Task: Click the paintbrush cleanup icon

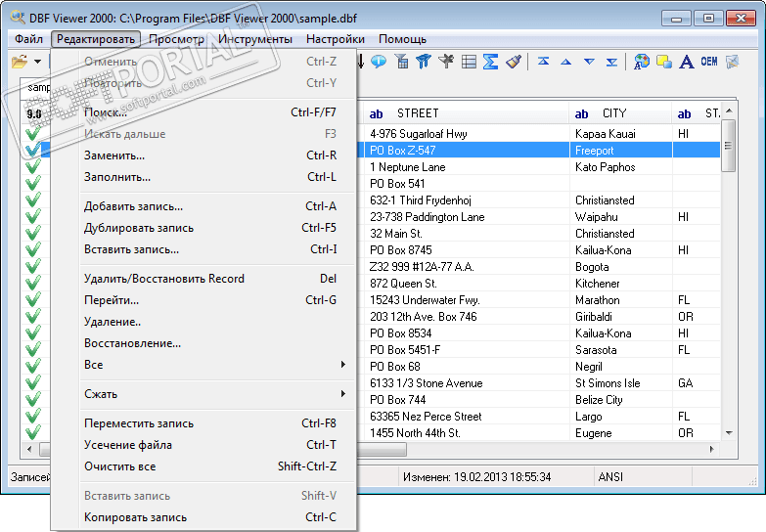Action: (x=514, y=62)
